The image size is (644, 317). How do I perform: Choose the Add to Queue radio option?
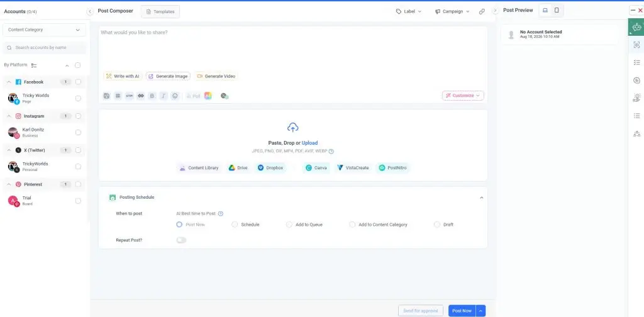tap(289, 225)
